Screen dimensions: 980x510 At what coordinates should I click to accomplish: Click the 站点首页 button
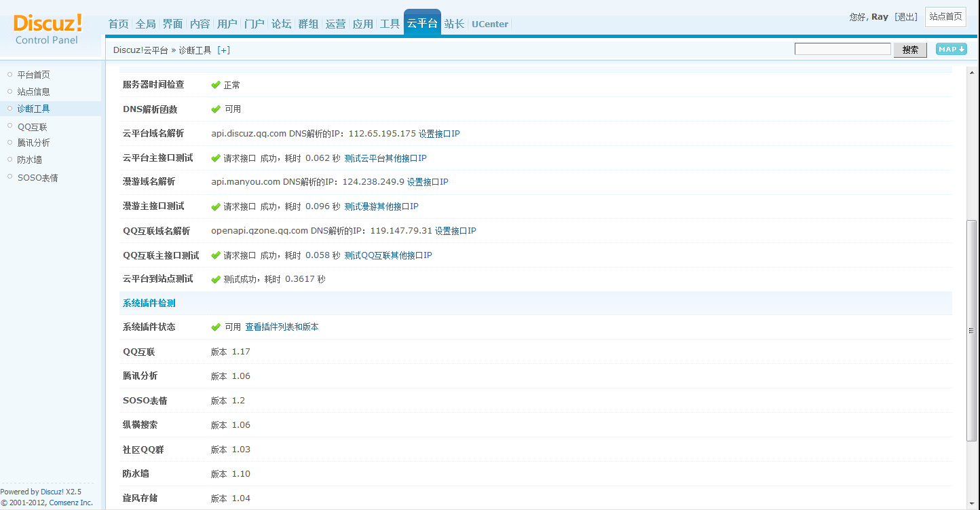click(x=945, y=17)
